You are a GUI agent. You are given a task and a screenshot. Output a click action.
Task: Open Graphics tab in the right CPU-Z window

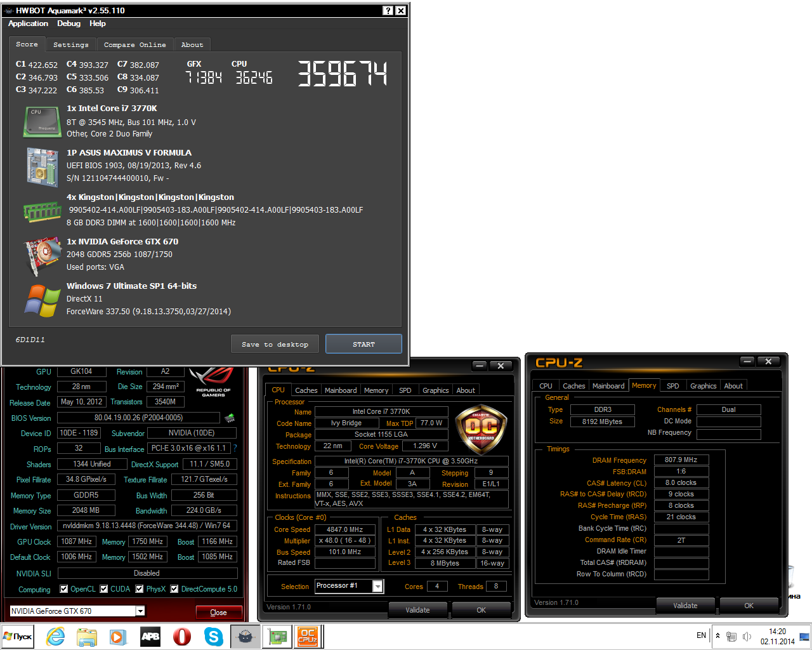click(704, 386)
